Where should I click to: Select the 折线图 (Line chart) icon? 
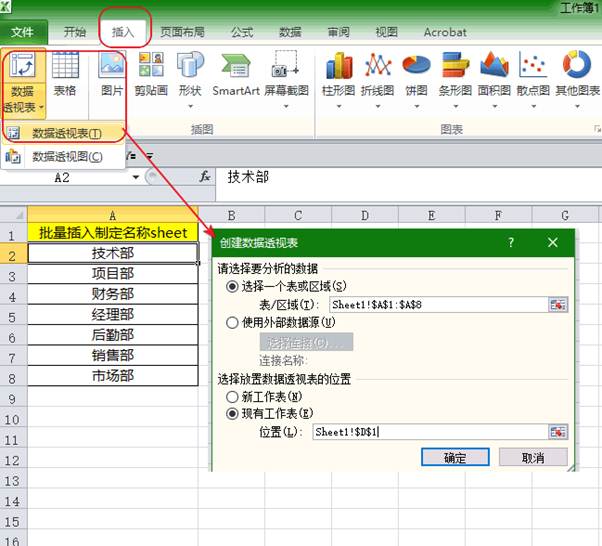point(377,75)
